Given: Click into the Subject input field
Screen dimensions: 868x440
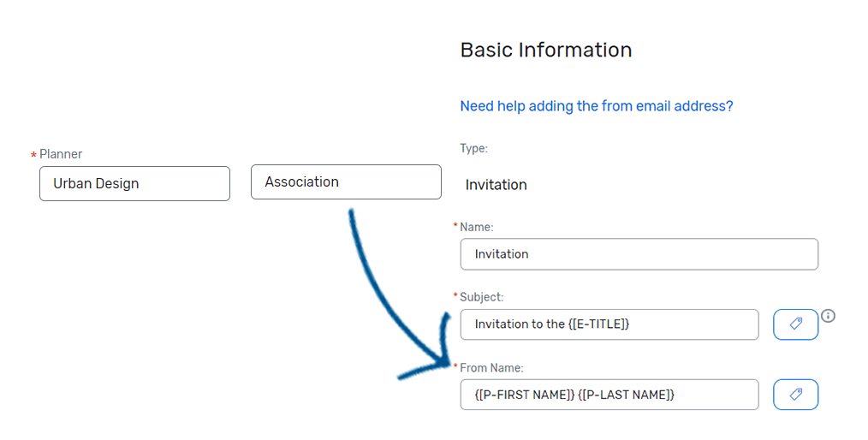Looking at the screenshot, I should pos(609,324).
